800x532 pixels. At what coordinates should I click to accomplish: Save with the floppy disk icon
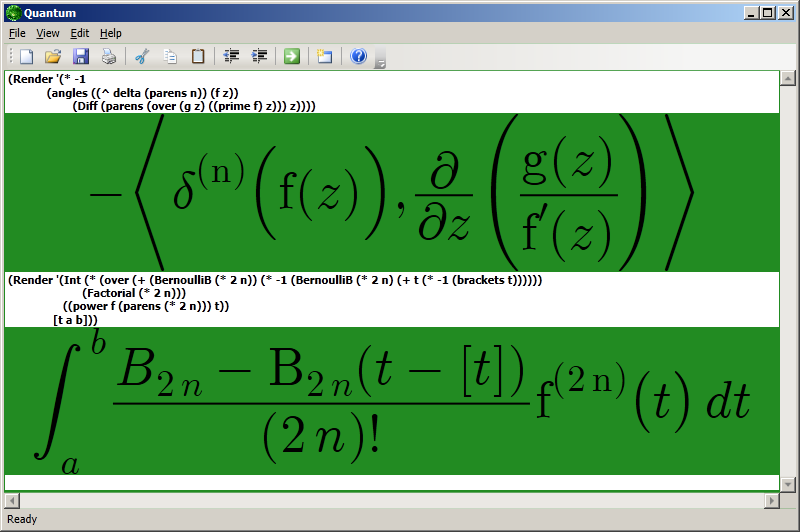81,56
